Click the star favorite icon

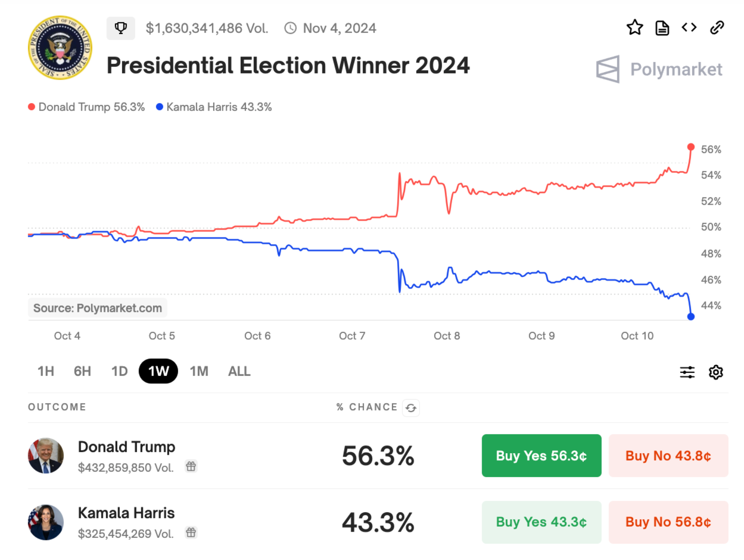[634, 28]
